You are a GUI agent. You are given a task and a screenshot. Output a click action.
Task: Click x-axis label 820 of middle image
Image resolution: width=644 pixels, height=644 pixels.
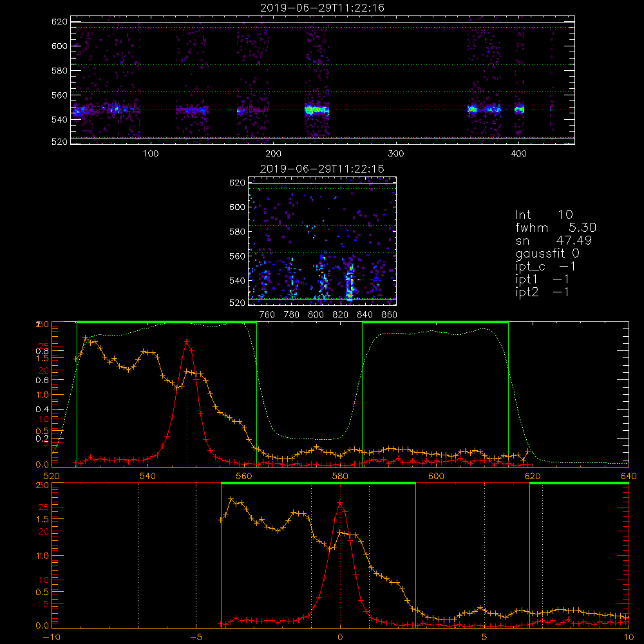coord(341,315)
